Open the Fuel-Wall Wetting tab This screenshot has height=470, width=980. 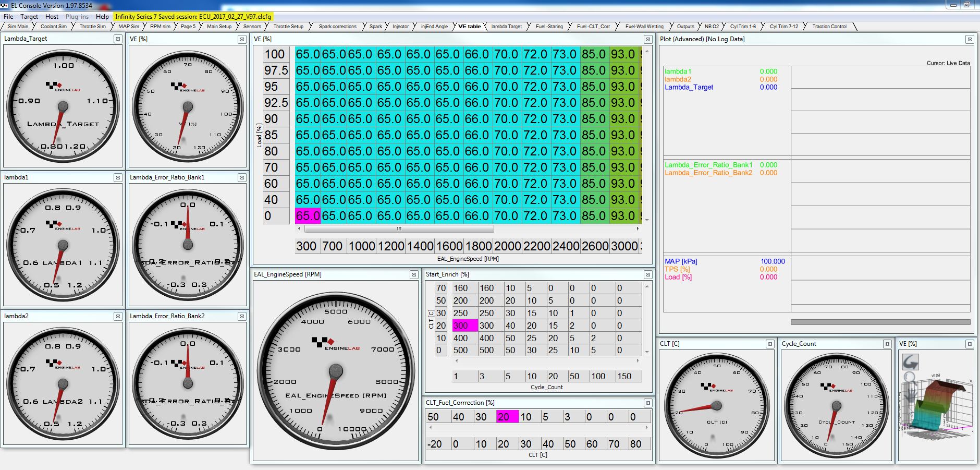coord(644,27)
